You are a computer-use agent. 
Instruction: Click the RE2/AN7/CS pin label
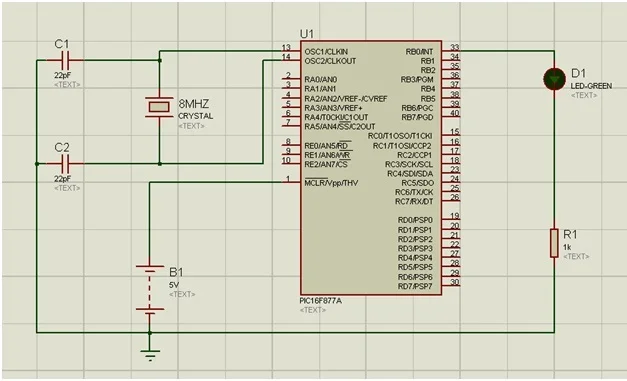326,164
